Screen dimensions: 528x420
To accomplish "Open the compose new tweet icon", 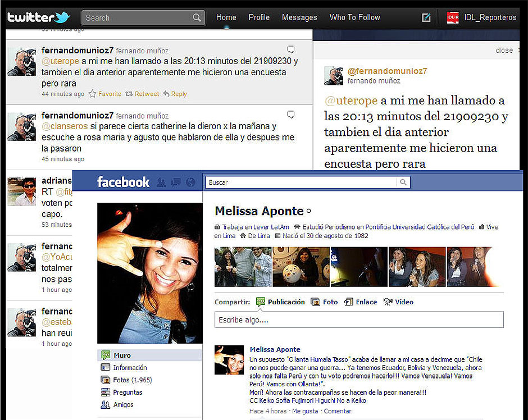I will coord(426,17).
